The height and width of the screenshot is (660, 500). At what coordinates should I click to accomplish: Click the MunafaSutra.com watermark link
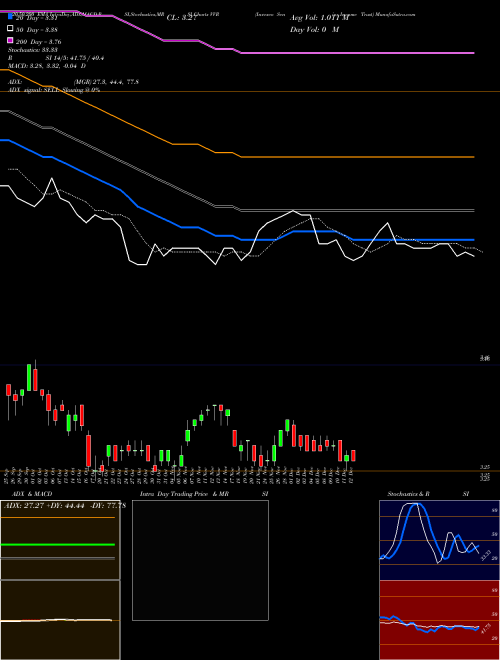(x=396, y=14)
